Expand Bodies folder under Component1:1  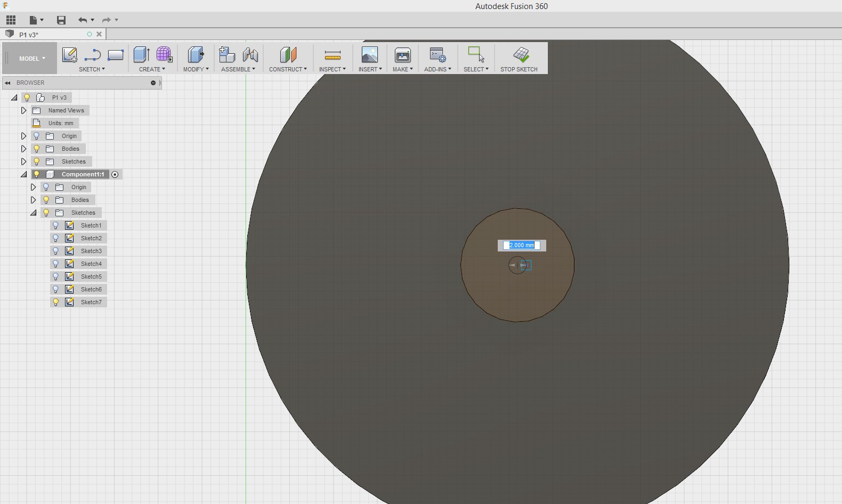click(x=34, y=200)
